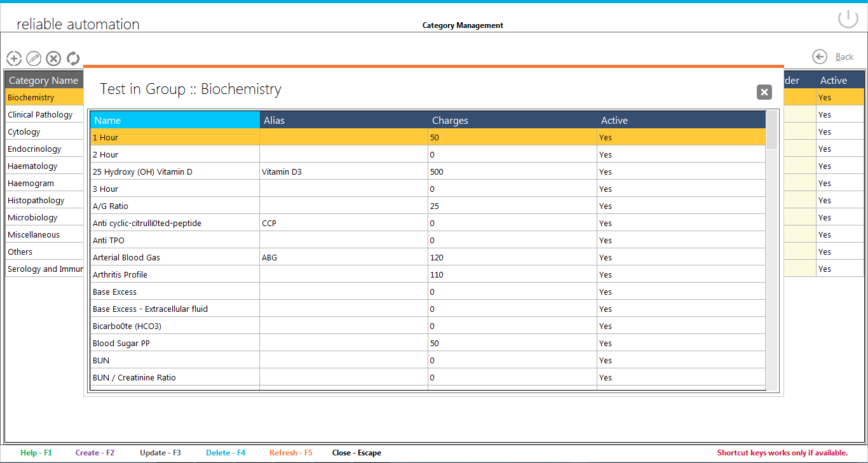This screenshot has width=868, height=463.
Task: Click the CCP alias cell
Action: [x=344, y=223]
